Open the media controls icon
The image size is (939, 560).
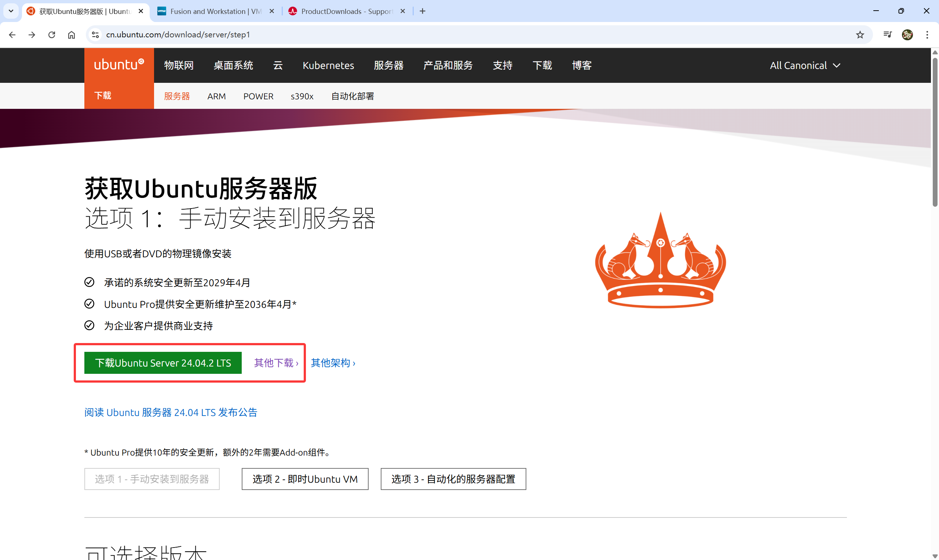pyautogui.click(x=887, y=34)
